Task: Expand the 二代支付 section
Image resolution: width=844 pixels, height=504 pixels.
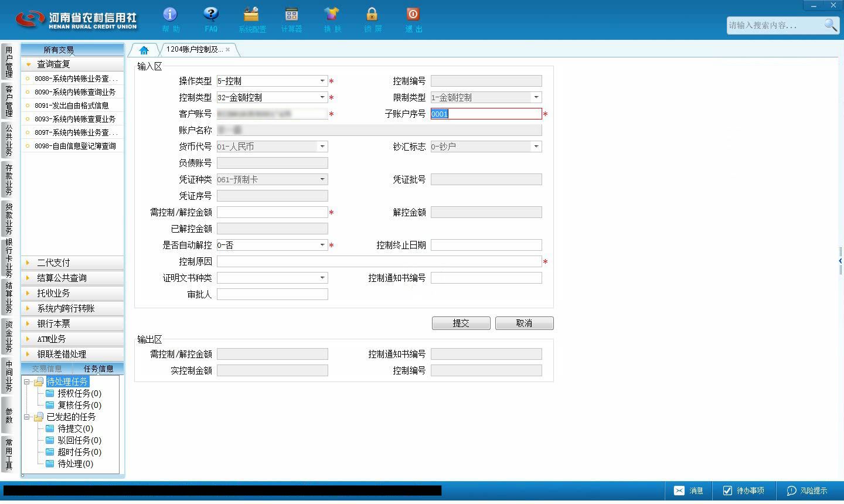Action: [73, 263]
